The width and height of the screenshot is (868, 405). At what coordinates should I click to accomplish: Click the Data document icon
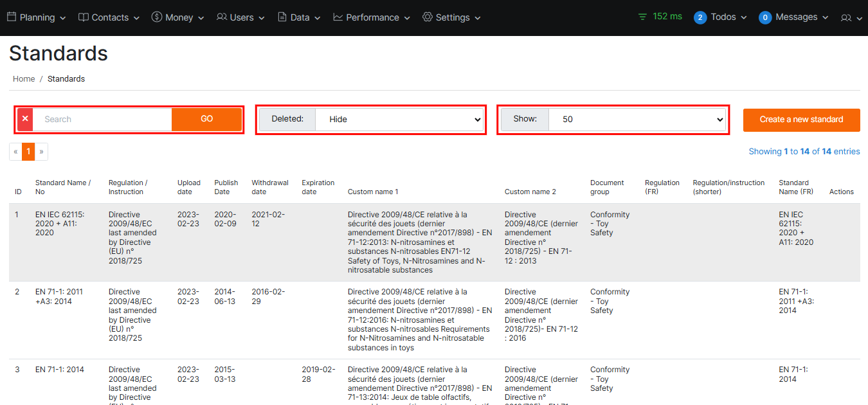(282, 17)
